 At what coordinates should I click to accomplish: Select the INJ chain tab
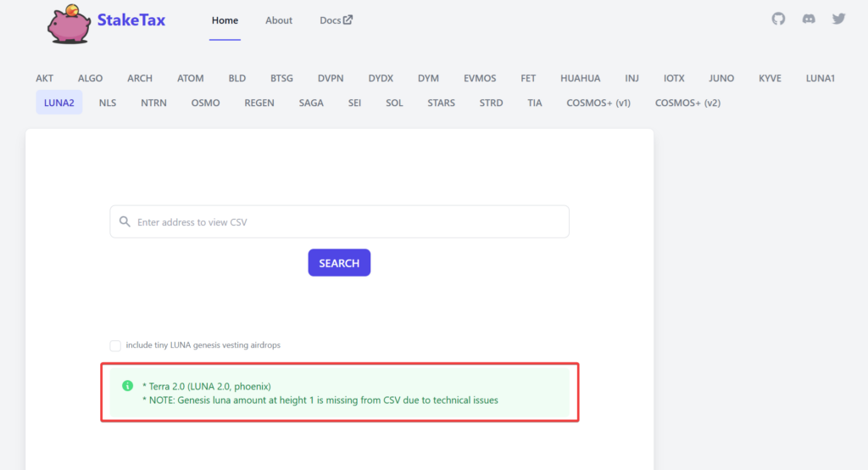(x=632, y=78)
